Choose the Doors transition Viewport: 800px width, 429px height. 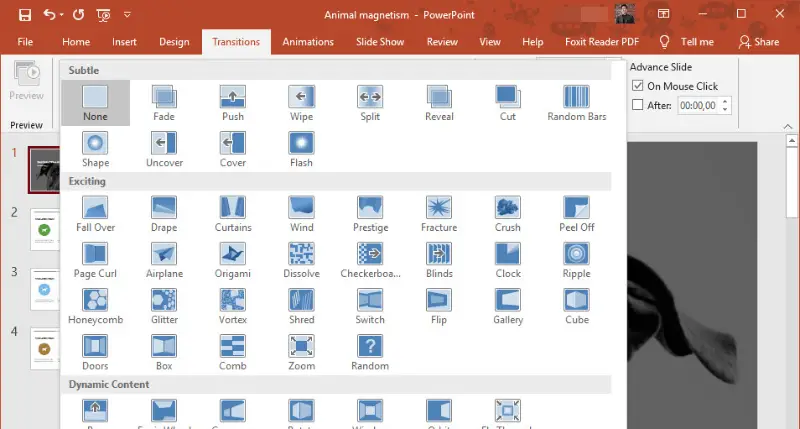(95, 353)
